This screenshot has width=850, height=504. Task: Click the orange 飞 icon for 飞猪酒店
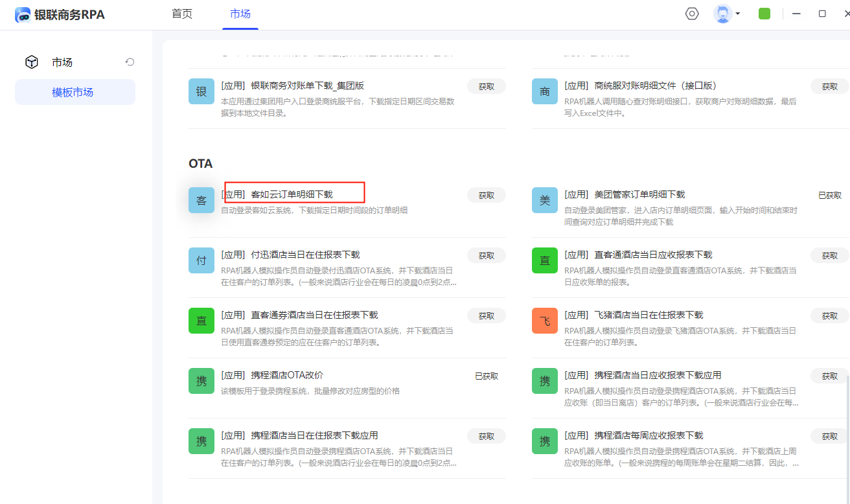tap(544, 321)
